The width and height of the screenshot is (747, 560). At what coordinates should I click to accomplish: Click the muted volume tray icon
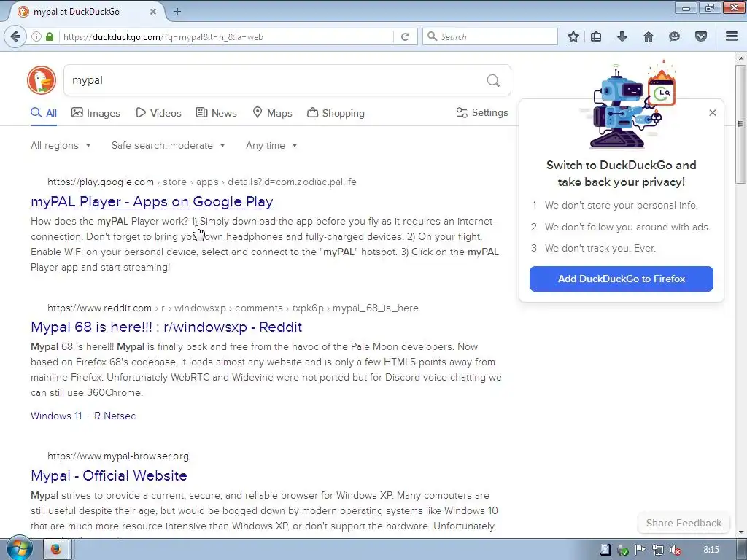[675, 550]
